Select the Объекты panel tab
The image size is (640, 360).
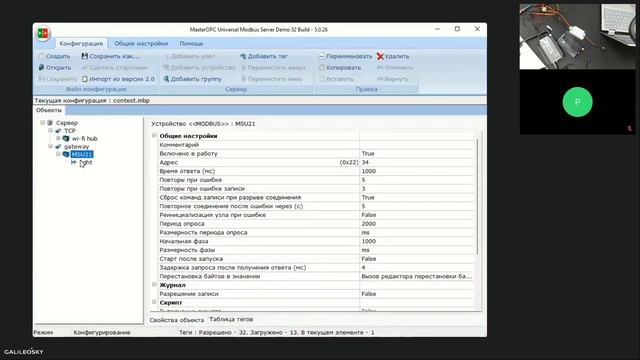tap(49, 110)
